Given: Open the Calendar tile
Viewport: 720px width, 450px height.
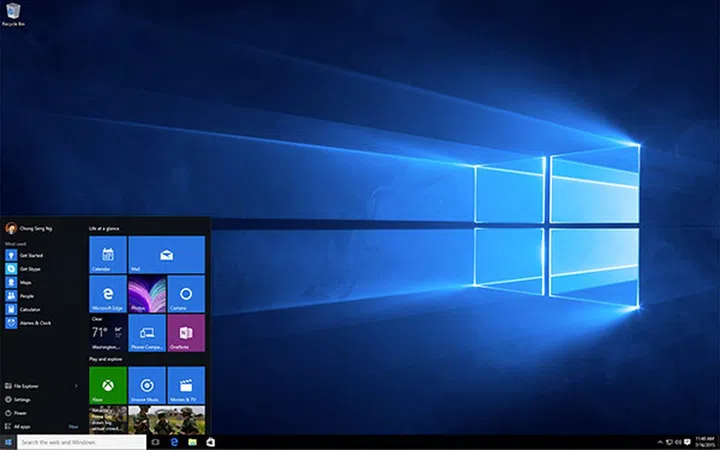Looking at the screenshot, I should tap(108, 255).
